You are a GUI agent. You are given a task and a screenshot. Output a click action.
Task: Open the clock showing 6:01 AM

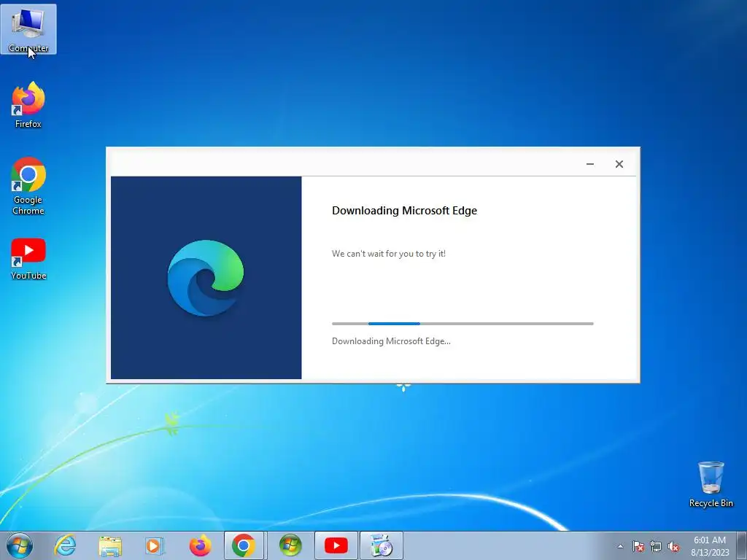click(x=710, y=545)
